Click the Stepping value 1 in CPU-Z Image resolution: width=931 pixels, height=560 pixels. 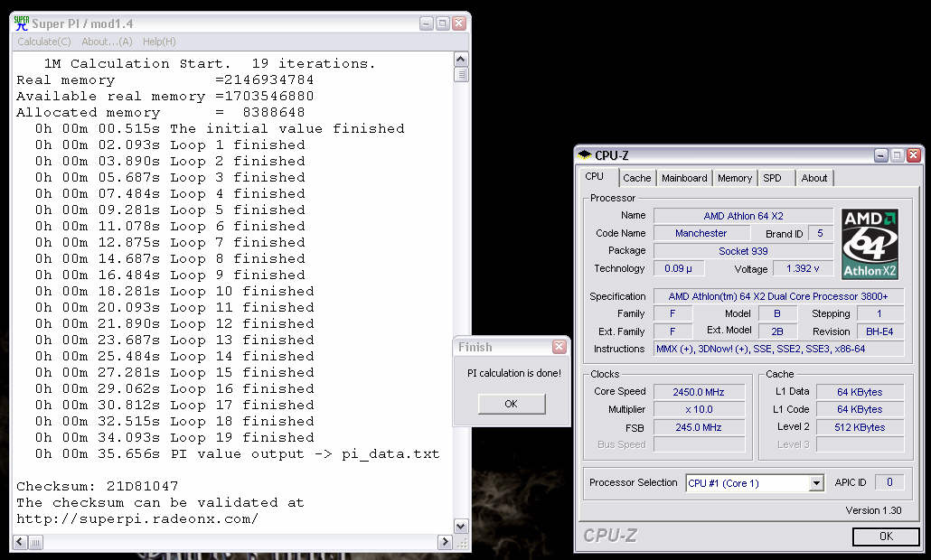point(879,313)
